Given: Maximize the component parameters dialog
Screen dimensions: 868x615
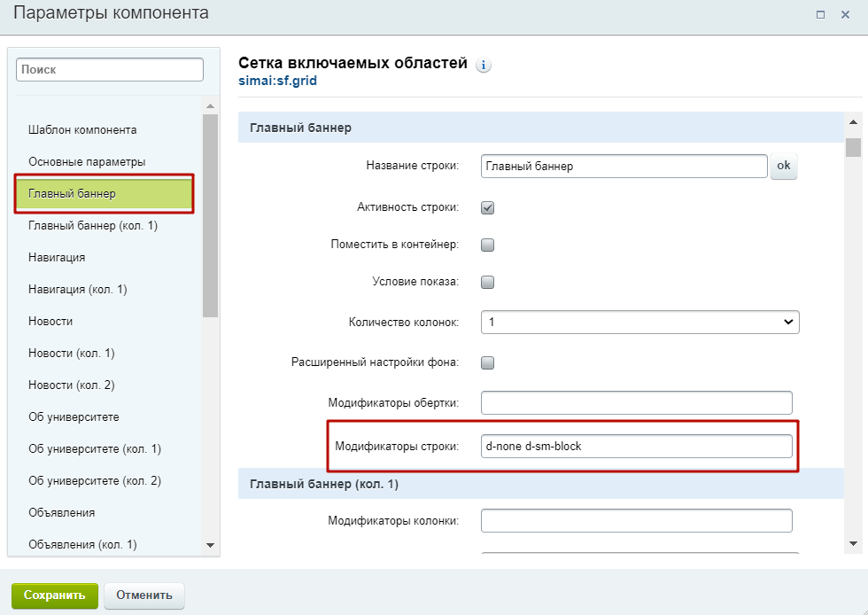Looking at the screenshot, I should point(820,14).
